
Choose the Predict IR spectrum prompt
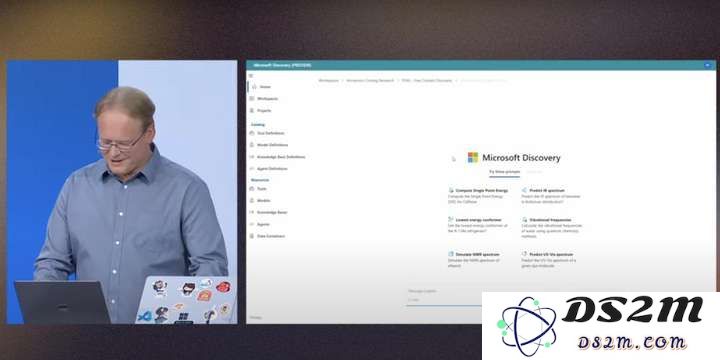pos(551,196)
